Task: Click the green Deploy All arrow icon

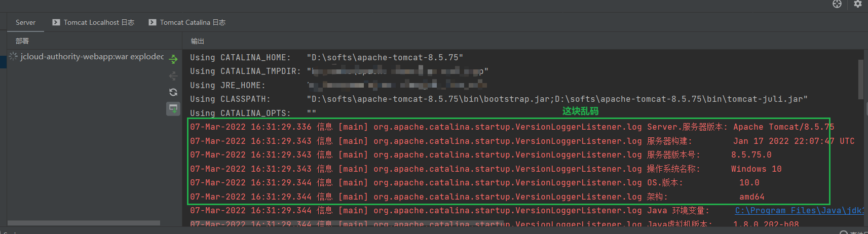Action: pyautogui.click(x=173, y=59)
